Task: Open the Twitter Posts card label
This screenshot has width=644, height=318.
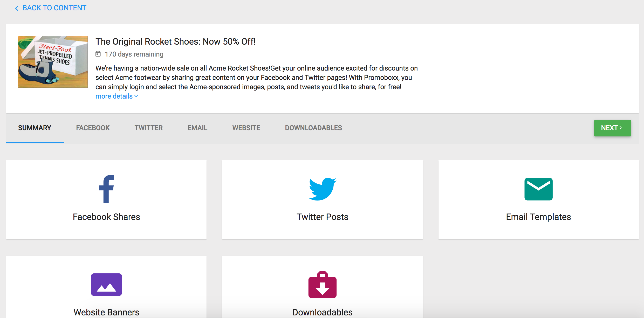Action: click(x=322, y=217)
